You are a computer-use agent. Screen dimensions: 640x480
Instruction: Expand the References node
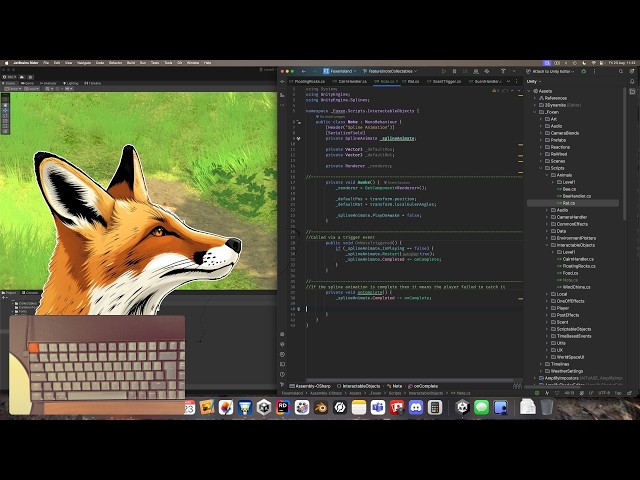535,98
